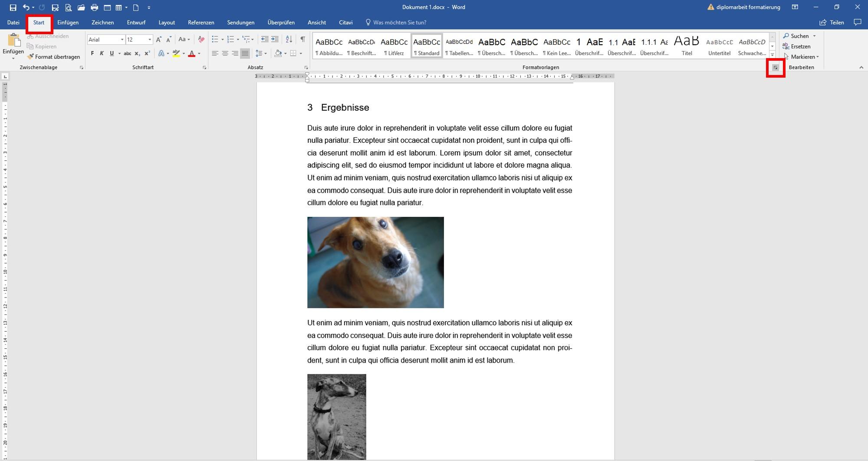Toggle italic formatting with K button

pyautogui.click(x=102, y=53)
